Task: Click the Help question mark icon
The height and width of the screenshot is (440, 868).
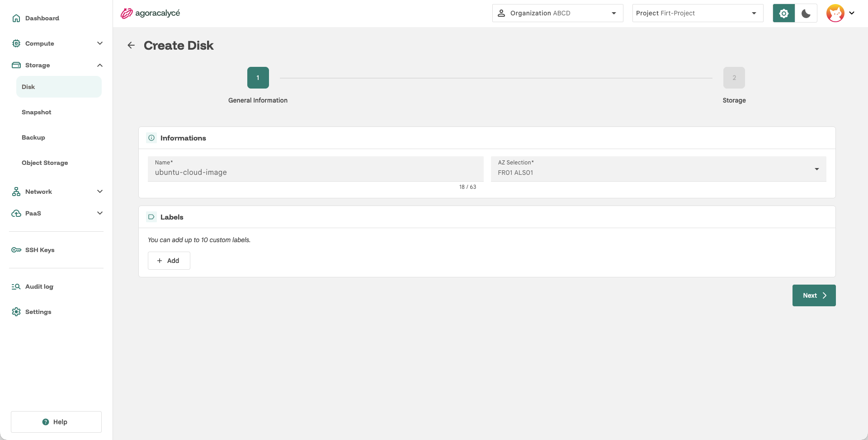Action: pyautogui.click(x=46, y=422)
